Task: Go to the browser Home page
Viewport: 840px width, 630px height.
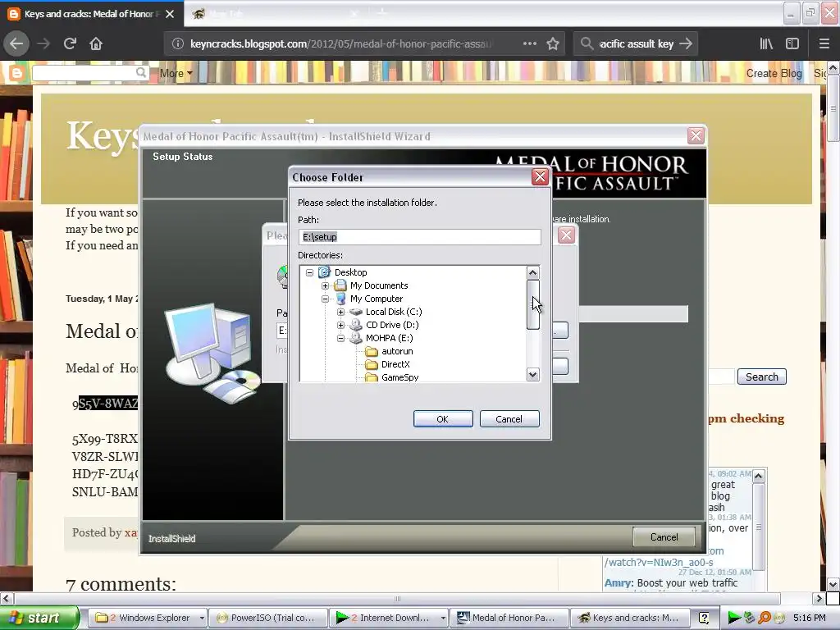Action: point(96,43)
